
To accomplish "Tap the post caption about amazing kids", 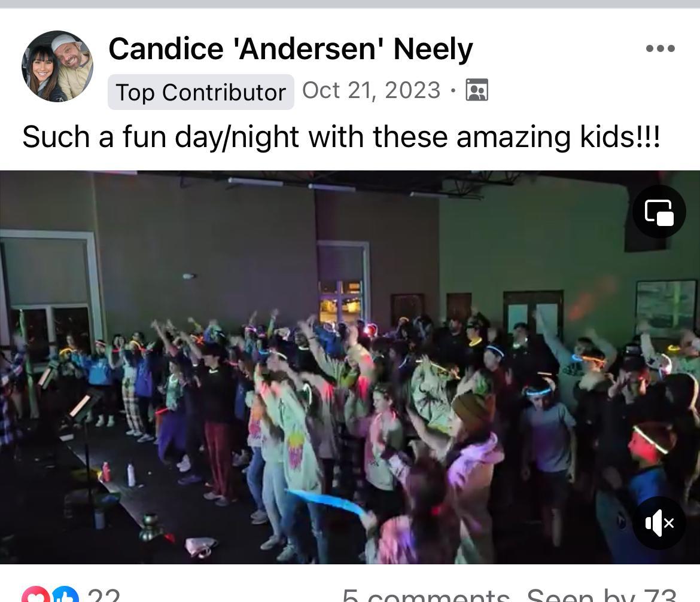I will coord(341,136).
